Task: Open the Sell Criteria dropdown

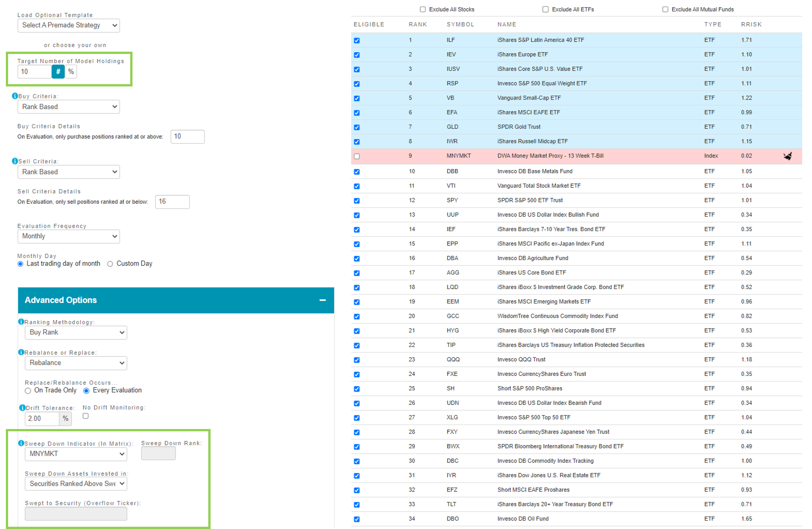Action: 69,172
